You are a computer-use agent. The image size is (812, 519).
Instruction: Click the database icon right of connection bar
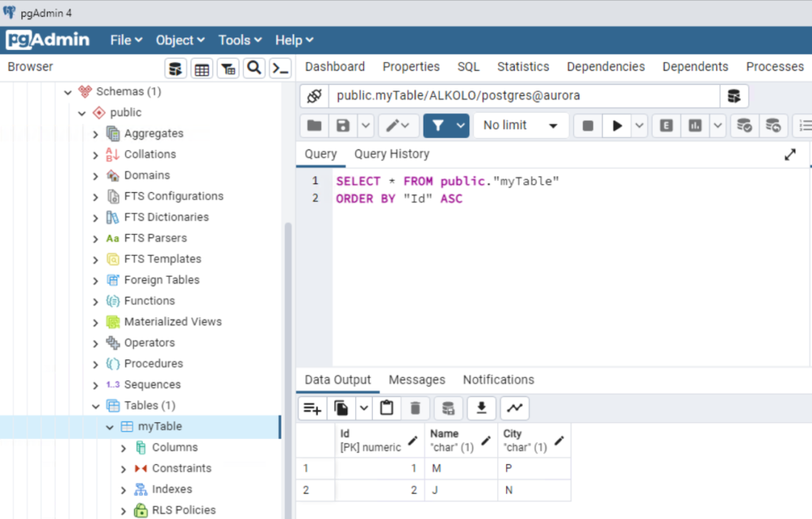(733, 96)
